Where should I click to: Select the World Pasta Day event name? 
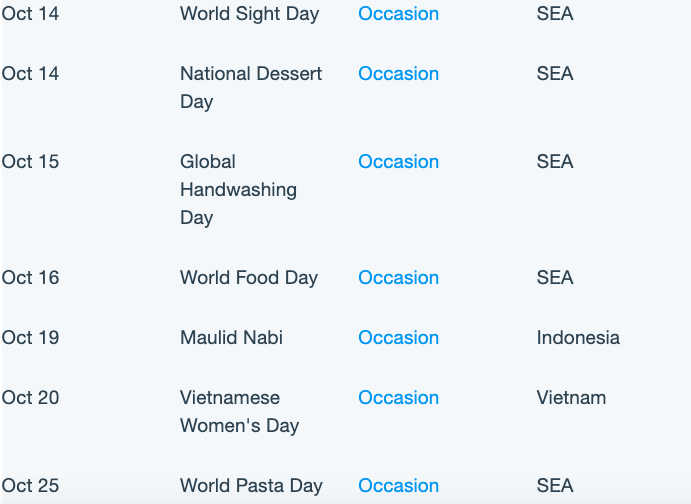(251, 485)
